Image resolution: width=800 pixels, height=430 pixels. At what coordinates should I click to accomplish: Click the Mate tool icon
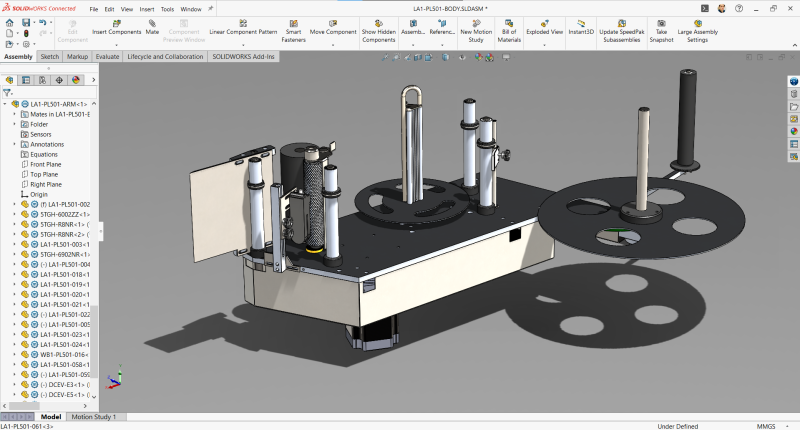[152, 25]
